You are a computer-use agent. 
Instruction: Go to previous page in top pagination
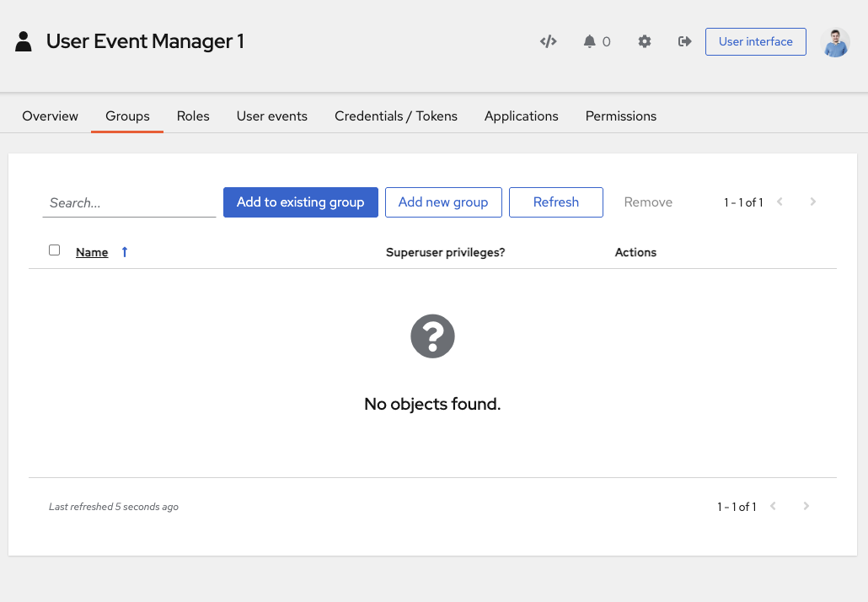780,202
